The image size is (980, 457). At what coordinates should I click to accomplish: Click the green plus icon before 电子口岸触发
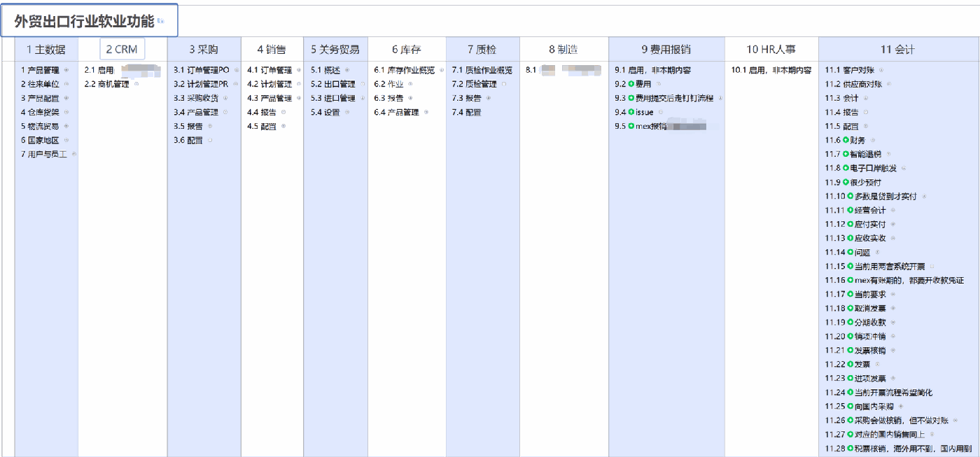tap(846, 168)
